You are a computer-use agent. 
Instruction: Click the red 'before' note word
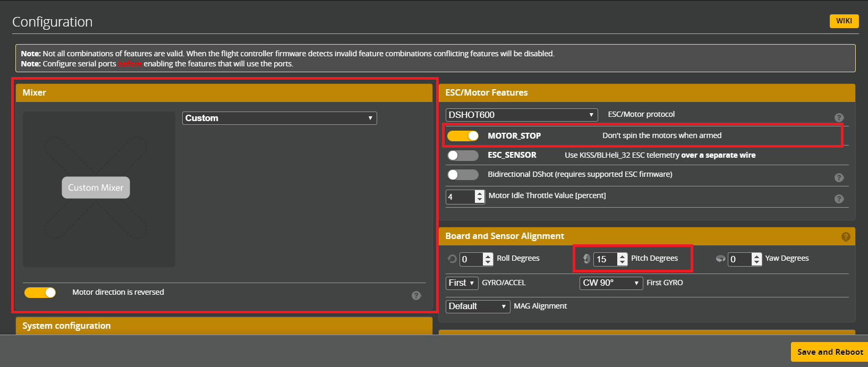130,64
